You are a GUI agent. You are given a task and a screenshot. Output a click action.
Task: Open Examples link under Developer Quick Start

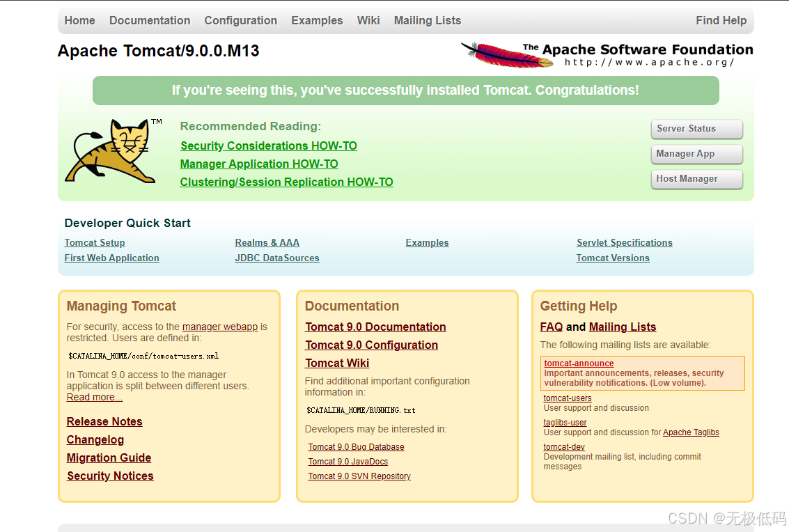[427, 242]
